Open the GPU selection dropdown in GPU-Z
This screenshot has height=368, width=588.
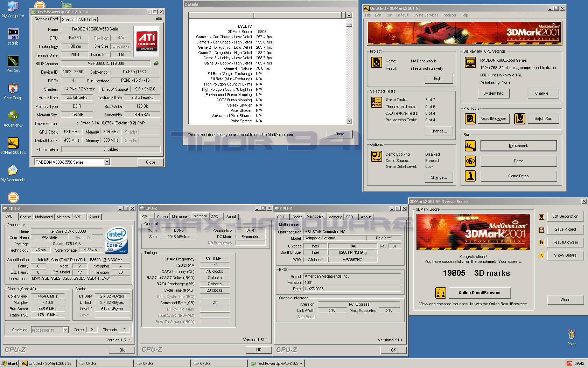(107, 162)
